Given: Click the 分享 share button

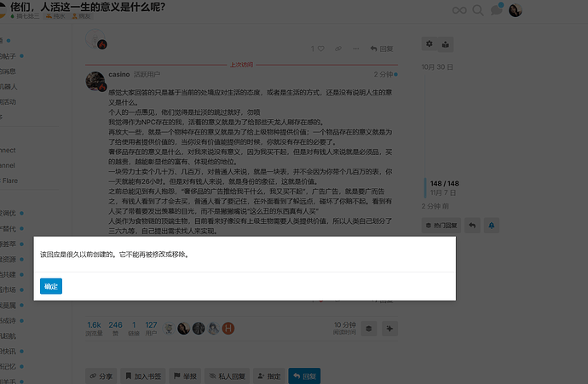Looking at the screenshot, I should (x=101, y=376).
